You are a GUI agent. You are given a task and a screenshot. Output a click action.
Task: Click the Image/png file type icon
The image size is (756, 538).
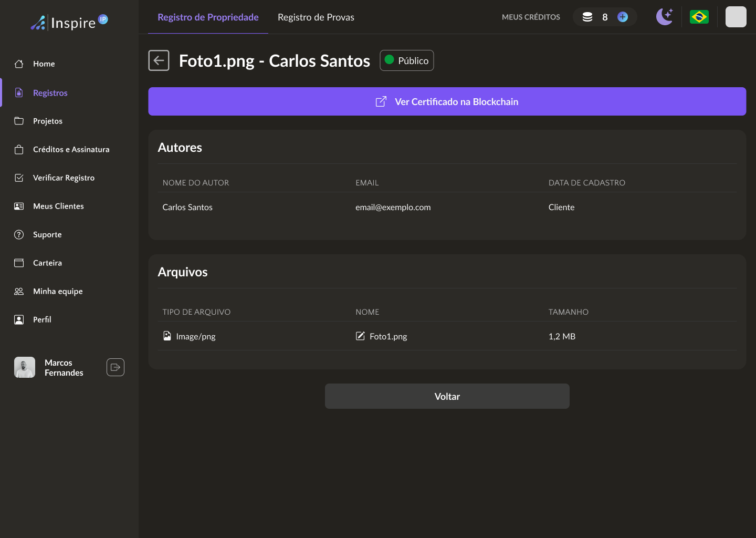(x=167, y=336)
